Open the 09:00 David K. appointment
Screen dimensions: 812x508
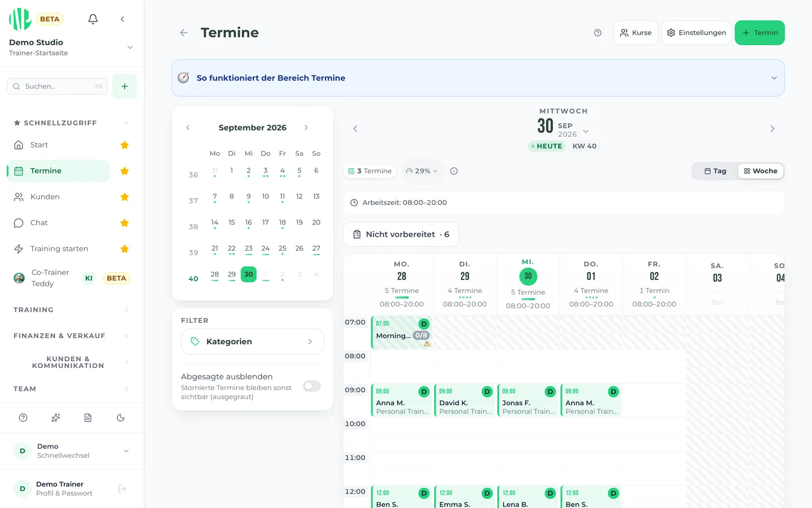click(x=465, y=400)
